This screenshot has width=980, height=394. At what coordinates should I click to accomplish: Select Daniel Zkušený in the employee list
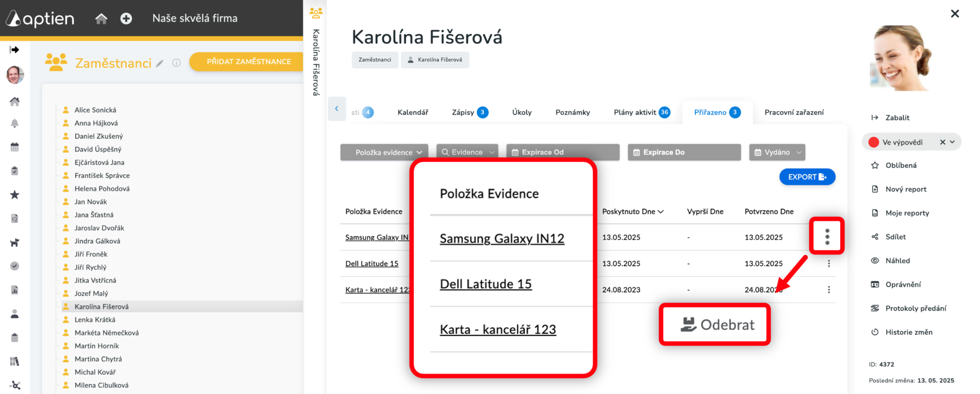tap(99, 136)
